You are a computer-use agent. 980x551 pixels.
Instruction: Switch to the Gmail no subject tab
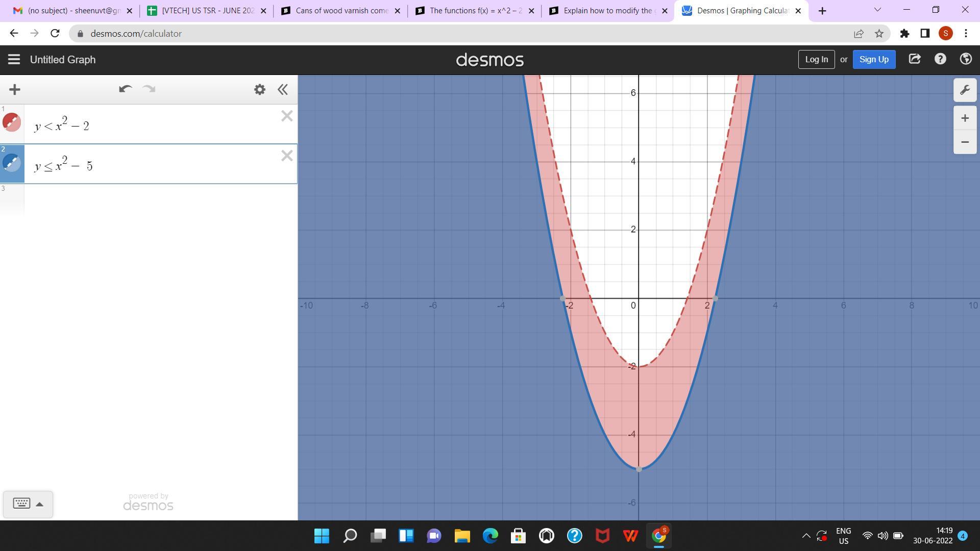coord(71,11)
